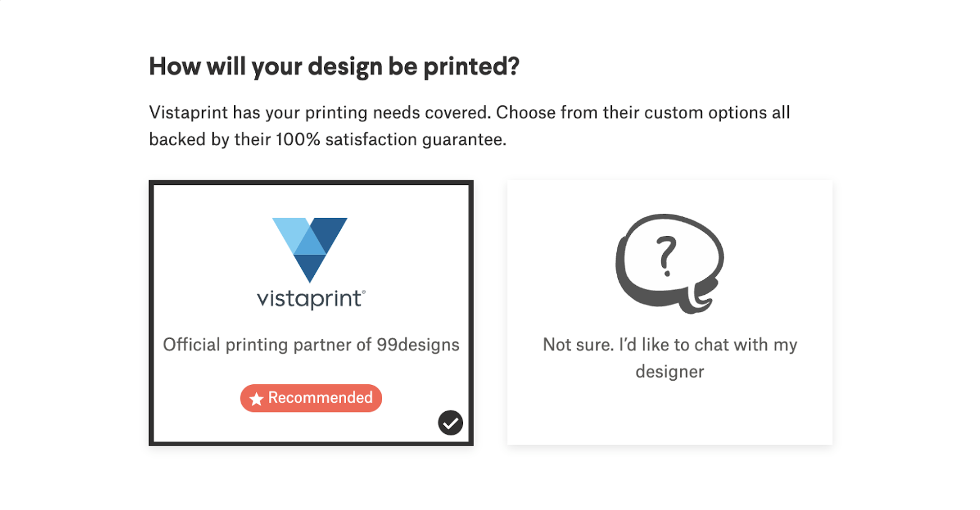Click "100% satisfaction guarantee" in the description

click(391, 140)
